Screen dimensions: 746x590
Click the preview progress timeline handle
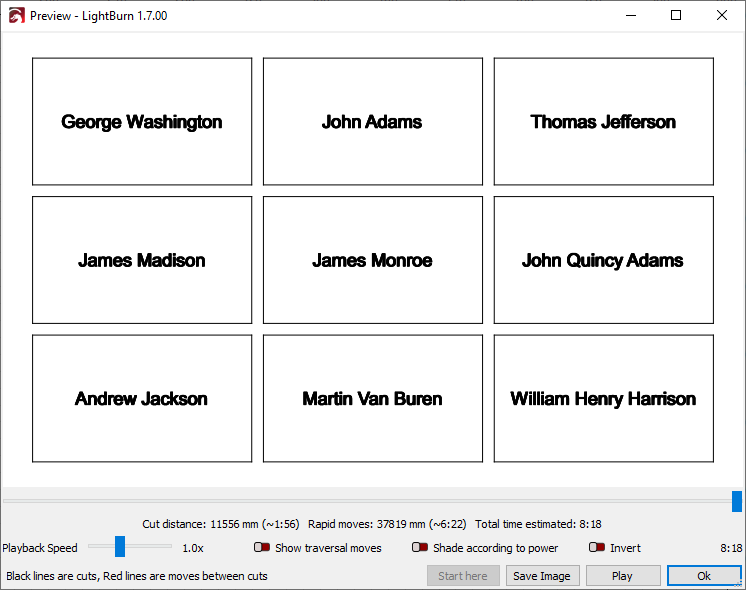(737, 501)
